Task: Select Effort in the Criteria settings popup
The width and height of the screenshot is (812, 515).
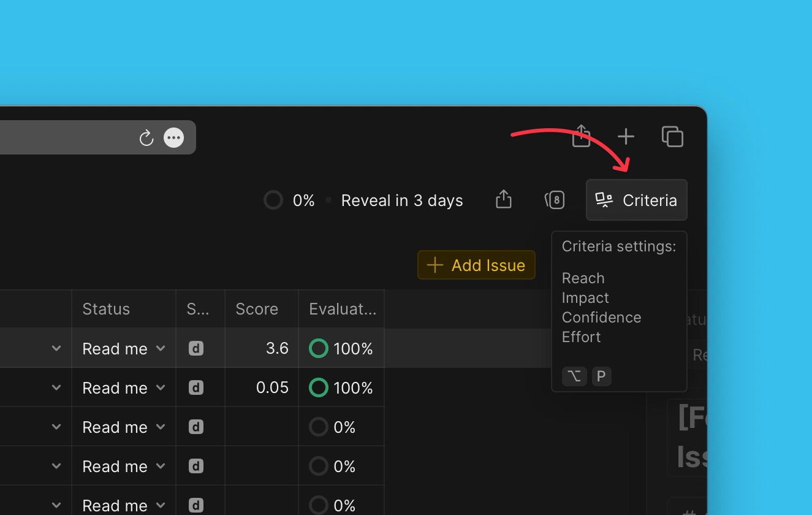Action: pos(580,337)
